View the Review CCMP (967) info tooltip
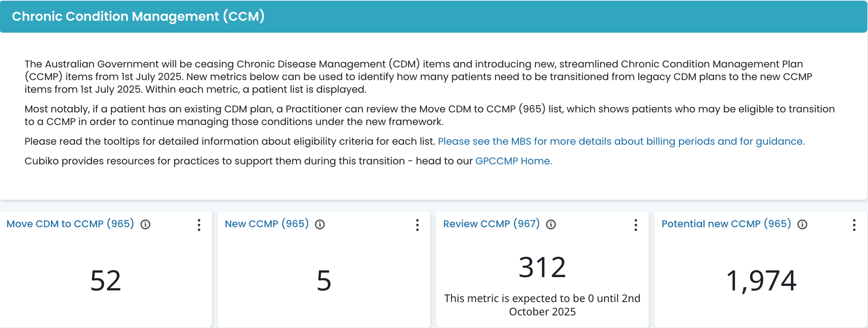Image resolution: width=868 pixels, height=328 pixels. point(551,224)
